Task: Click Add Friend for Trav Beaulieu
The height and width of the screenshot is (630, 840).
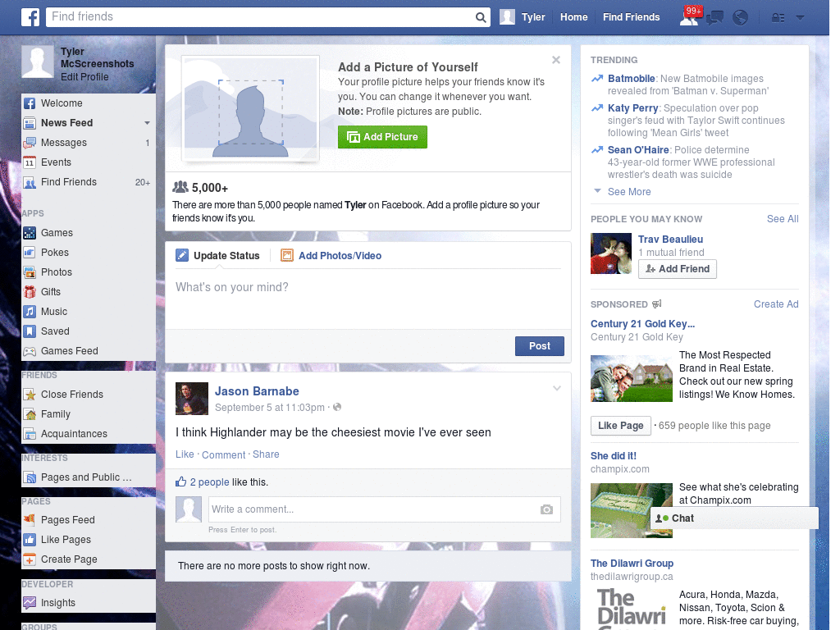Action: 677,269
